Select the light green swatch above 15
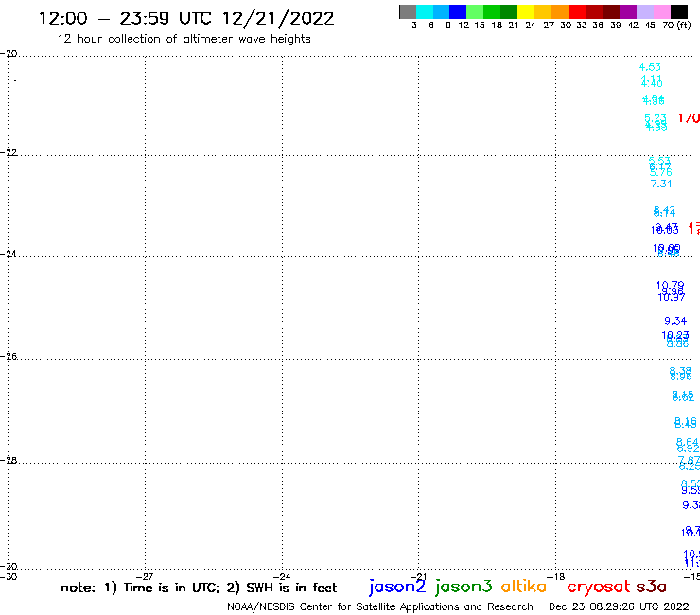700x615 pixels. 475,11
